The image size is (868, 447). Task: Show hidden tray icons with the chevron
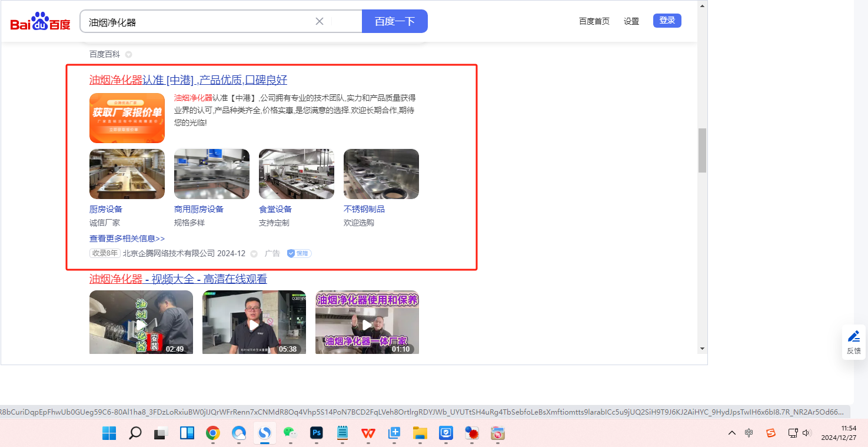(731, 433)
